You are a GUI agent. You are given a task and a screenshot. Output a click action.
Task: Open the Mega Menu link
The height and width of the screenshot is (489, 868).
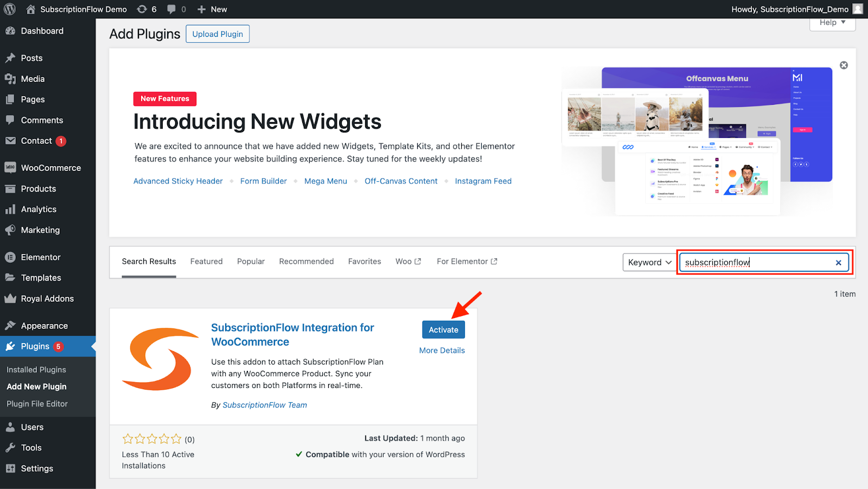tap(325, 181)
